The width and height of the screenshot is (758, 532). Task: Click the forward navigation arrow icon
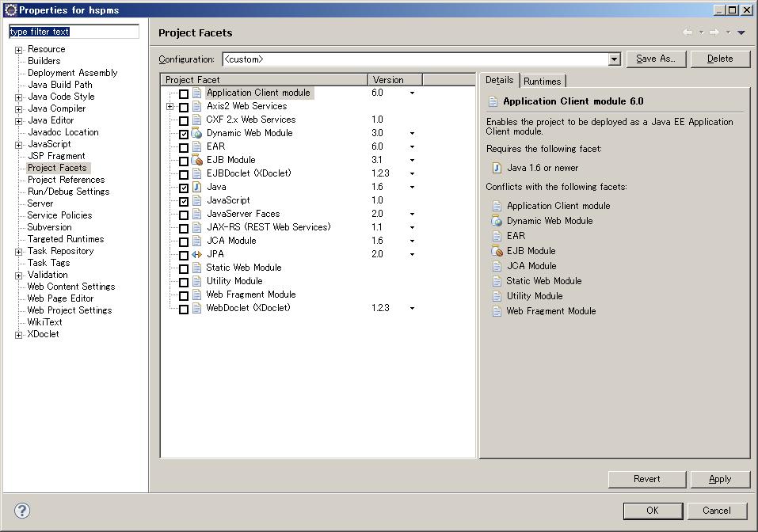tap(714, 32)
